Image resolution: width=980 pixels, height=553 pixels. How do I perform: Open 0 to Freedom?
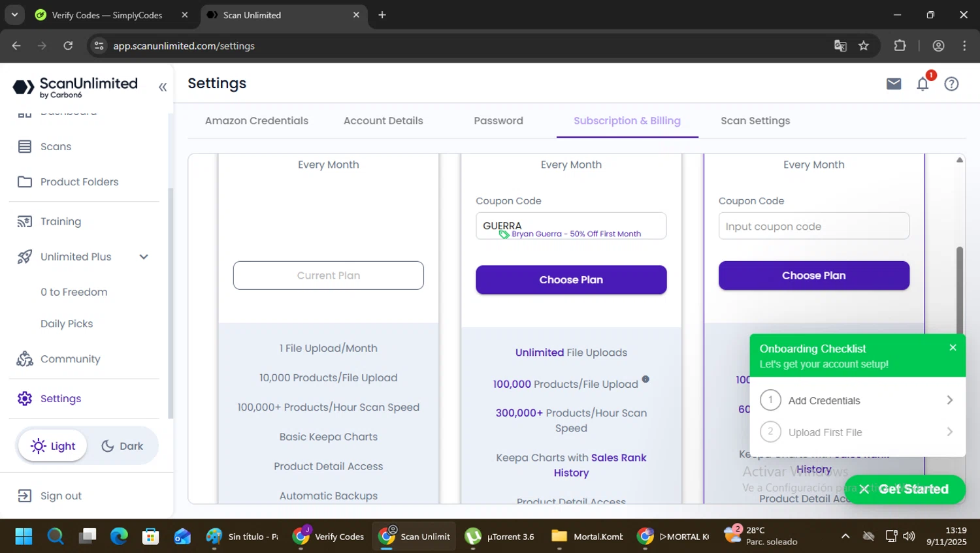pos(74,292)
